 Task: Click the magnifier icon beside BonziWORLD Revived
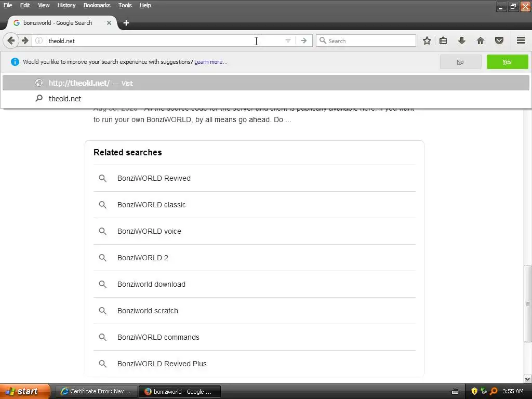coord(102,178)
